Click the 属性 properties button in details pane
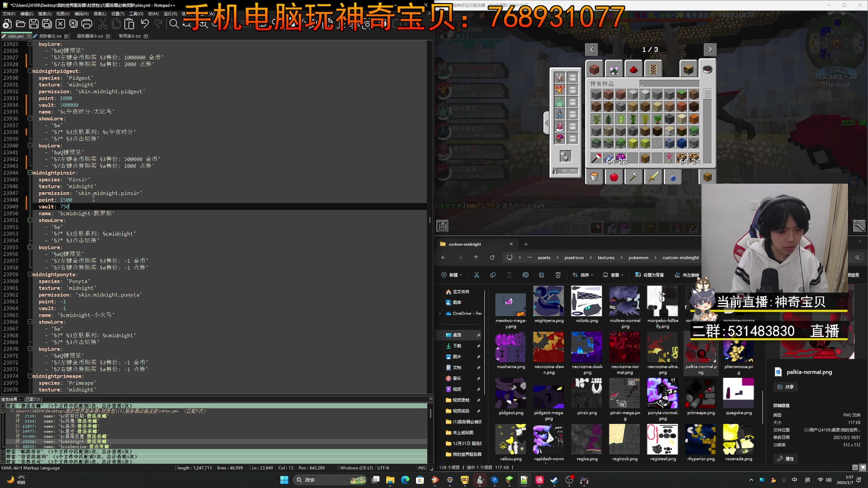Image resolution: width=868 pixels, height=488 pixels. point(786,459)
